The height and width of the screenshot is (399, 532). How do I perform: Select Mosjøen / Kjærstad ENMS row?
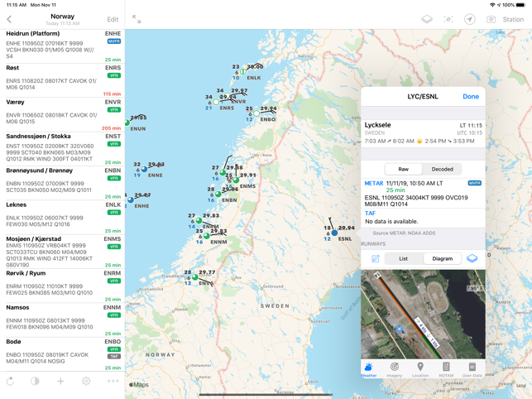tap(63, 252)
